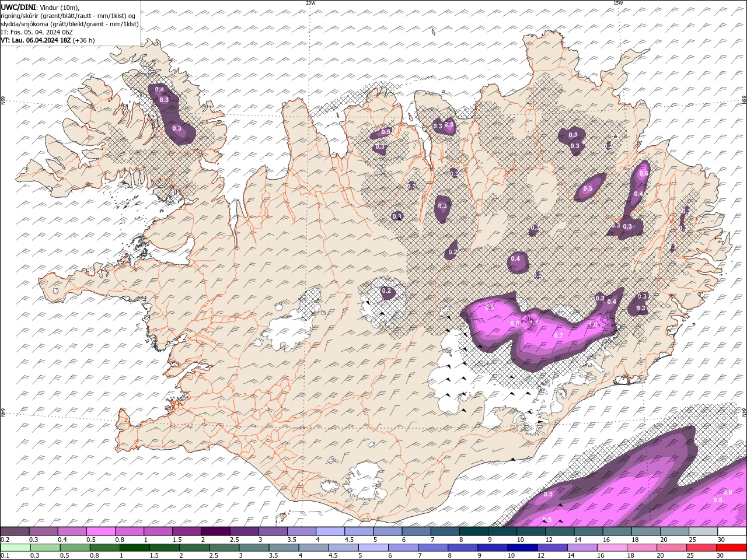Pick the lower-row rain swatch starting at 20
Image resolution: width=747 pixels, height=560 pixels.
click(671, 548)
